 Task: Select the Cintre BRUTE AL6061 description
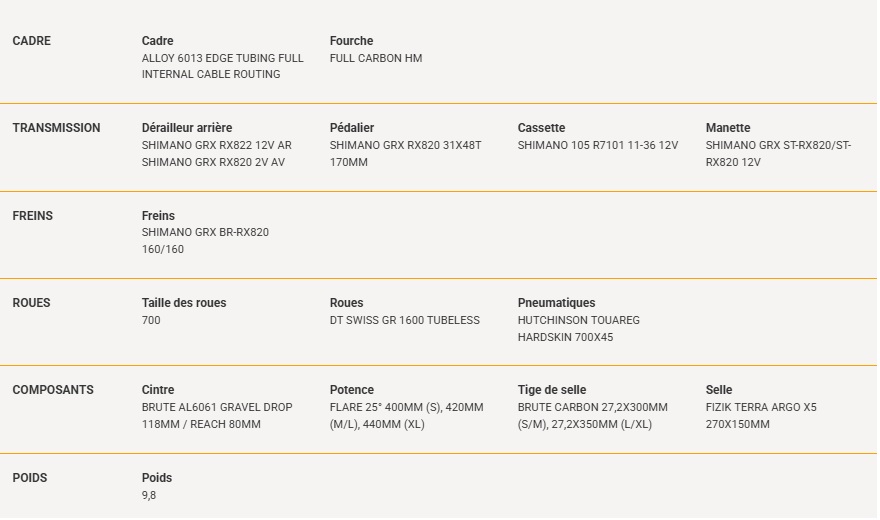(217, 416)
